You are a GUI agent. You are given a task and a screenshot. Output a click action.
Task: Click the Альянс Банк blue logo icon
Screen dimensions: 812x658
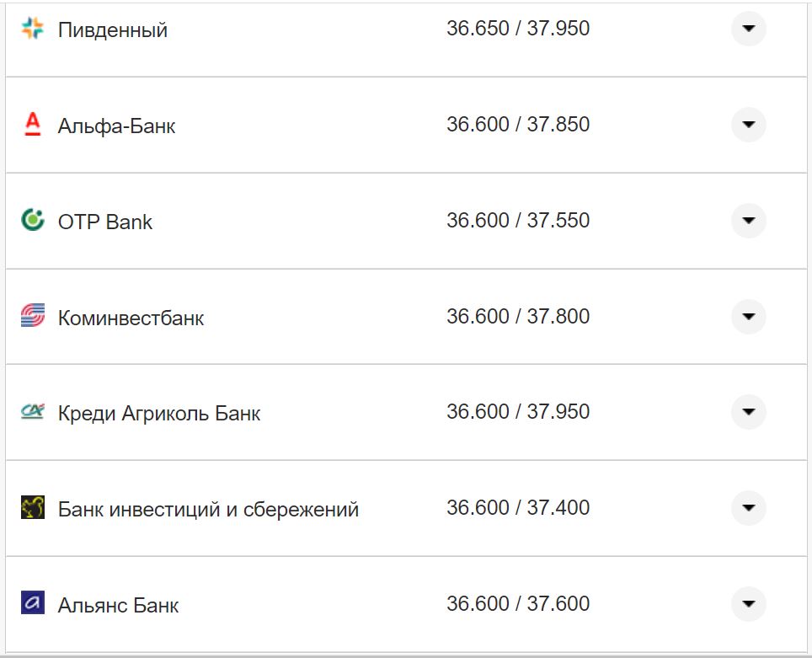click(32, 604)
